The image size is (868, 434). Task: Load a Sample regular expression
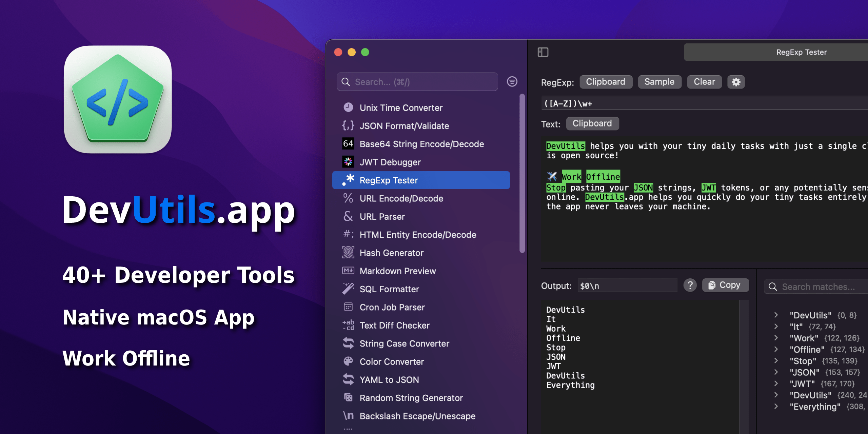coord(659,82)
